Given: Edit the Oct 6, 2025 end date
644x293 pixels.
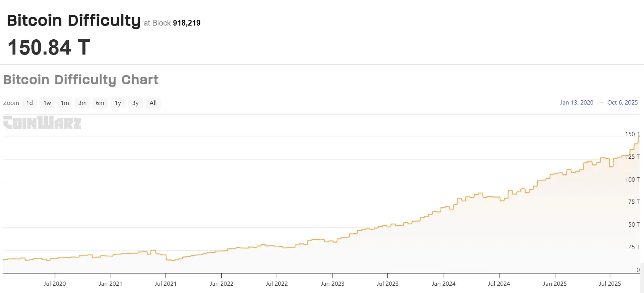Looking at the screenshot, I should click(622, 103).
